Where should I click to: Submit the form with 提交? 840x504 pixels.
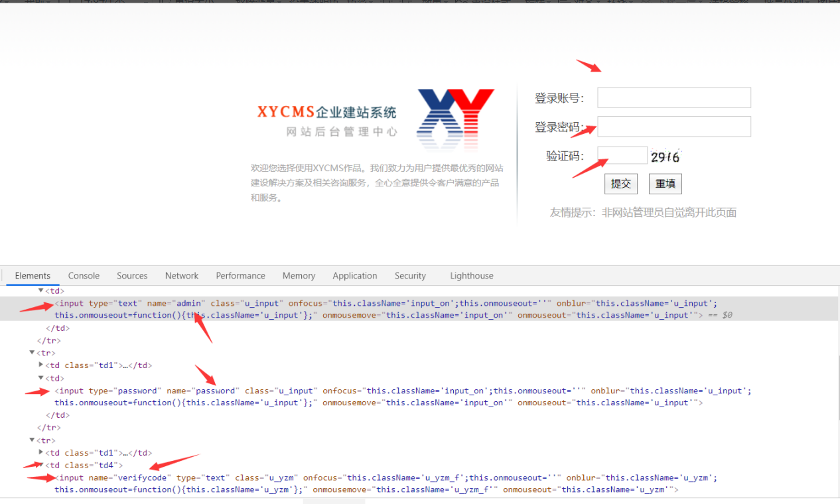click(x=621, y=184)
